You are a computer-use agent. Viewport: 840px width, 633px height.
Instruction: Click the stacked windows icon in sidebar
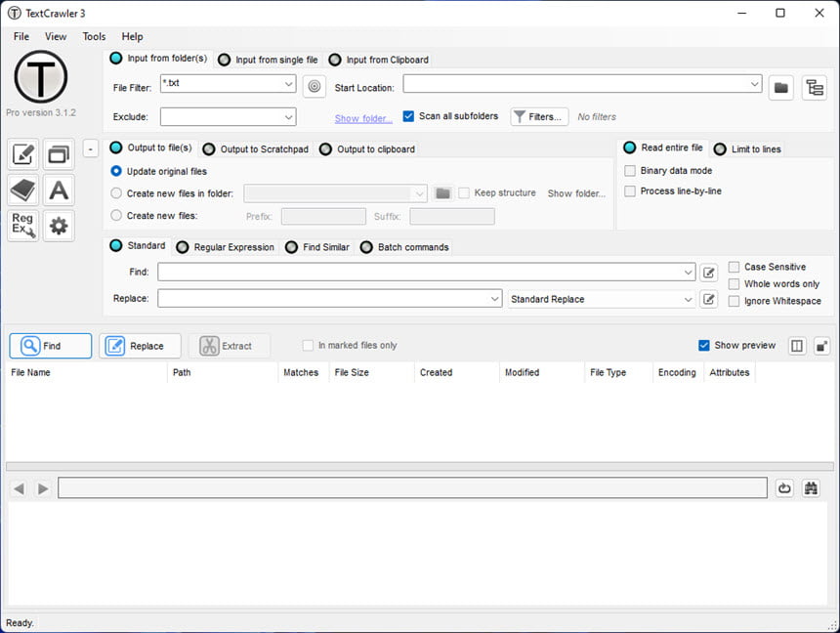coord(59,154)
